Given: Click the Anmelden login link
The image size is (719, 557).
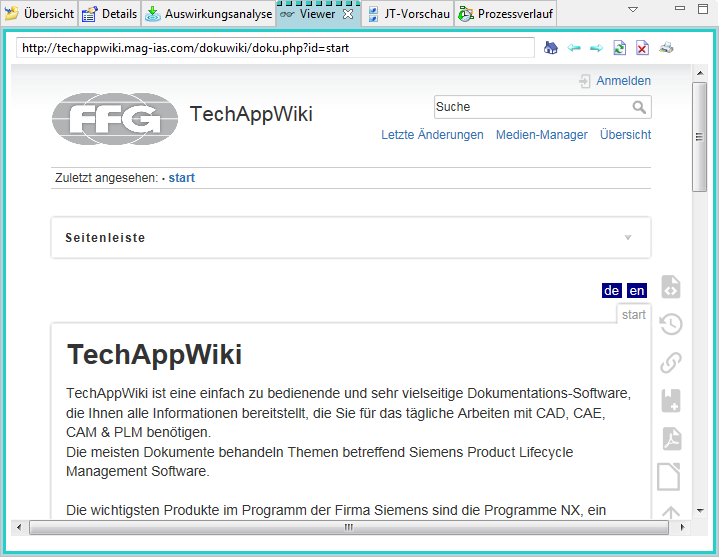Looking at the screenshot, I should tap(623, 81).
